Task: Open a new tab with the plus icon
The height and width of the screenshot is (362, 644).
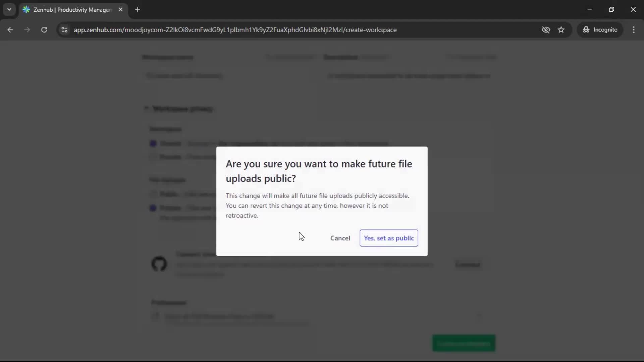Action: click(138, 10)
